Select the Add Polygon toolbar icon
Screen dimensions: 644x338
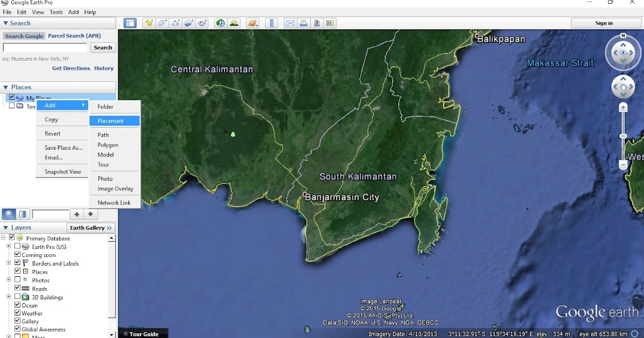tap(162, 23)
